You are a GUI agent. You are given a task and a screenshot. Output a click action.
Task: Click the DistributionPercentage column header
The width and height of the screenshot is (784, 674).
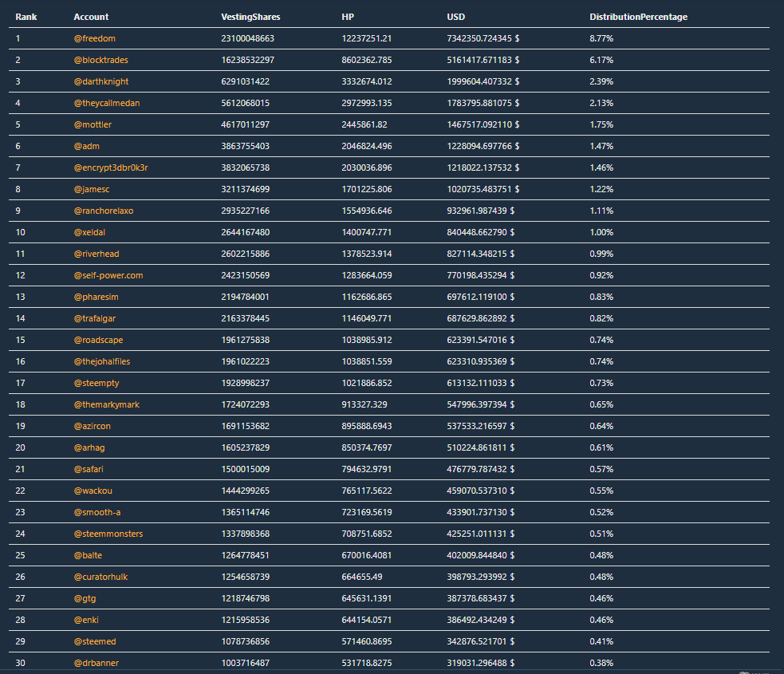(x=639, y=17)
